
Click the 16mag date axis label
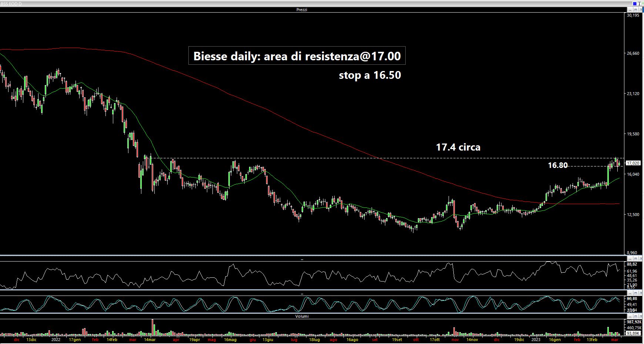tap(230, 340)
